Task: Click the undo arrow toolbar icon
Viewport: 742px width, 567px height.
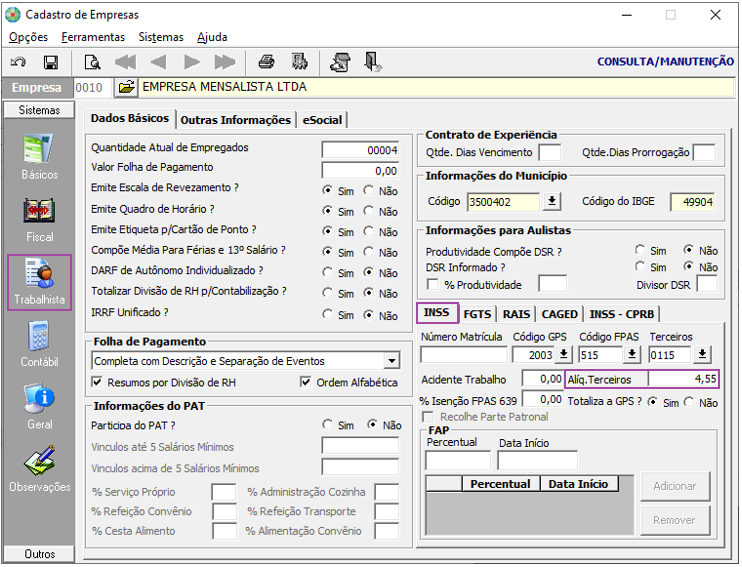Action: [x=18, y=62]
